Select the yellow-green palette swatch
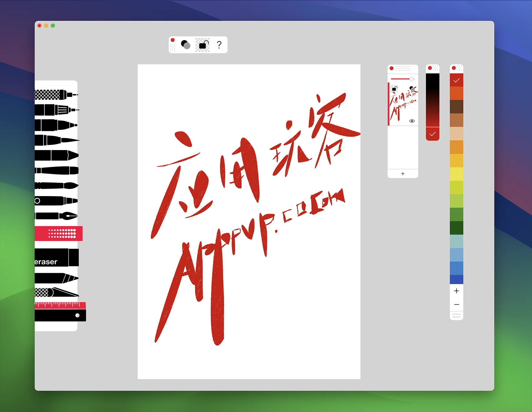Viewport: 532px width, 412px height. pyautogui.click(x=457, y=187)
